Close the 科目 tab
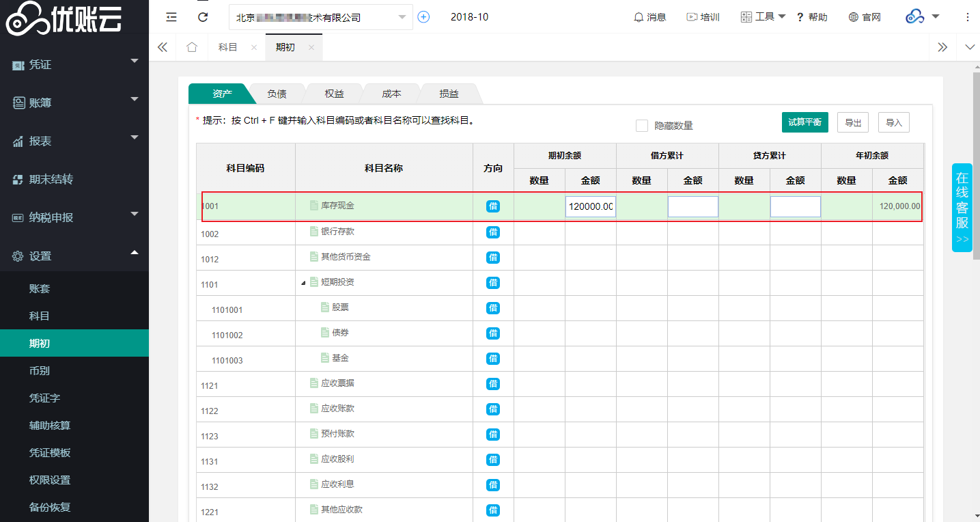Image resolution: width=980 pixels, height=522 pixels. pyautogui.click(x=254, y=47)
